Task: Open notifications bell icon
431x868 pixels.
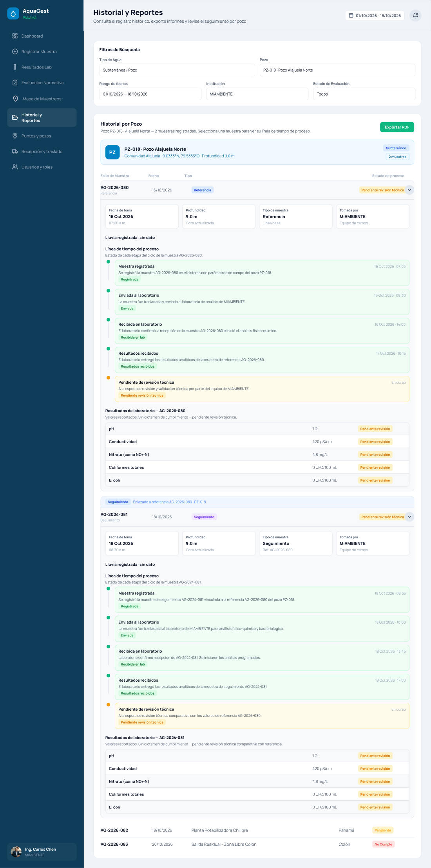Action: pos(415,15)
